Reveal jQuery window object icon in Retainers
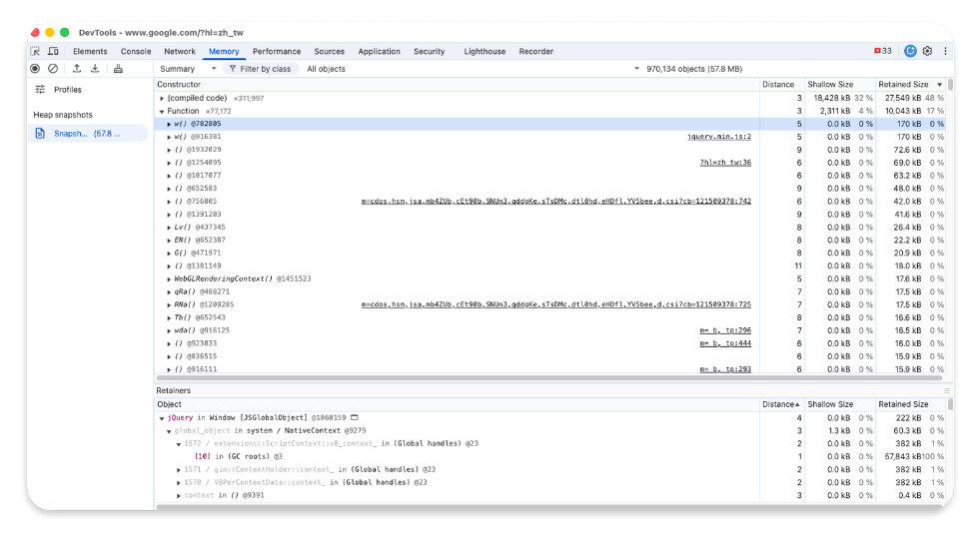Image resolution: width=980 pixels, height=542 pixels. click(x=355, y=417)
